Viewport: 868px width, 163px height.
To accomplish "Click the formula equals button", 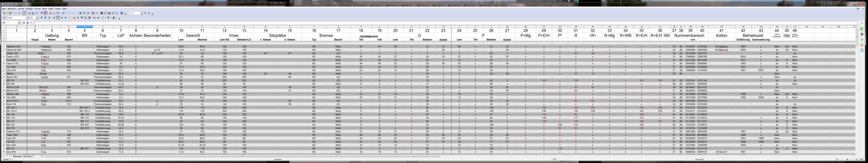I will (x=32, y=23).
